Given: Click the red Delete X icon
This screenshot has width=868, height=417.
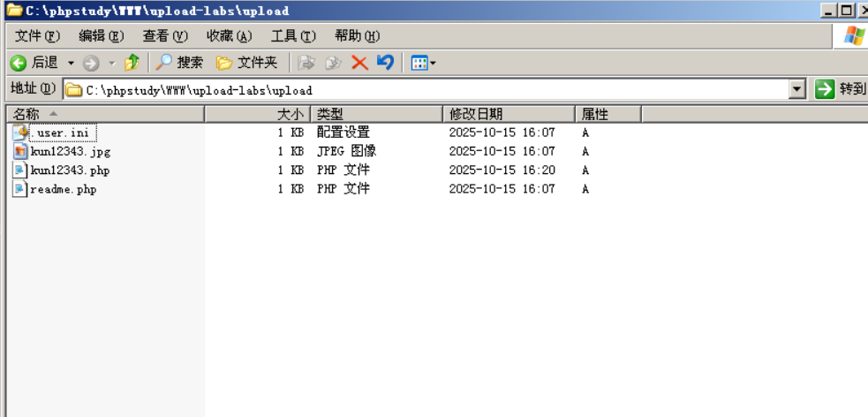Looking at the screenshot, I should (x=359, y=63).
